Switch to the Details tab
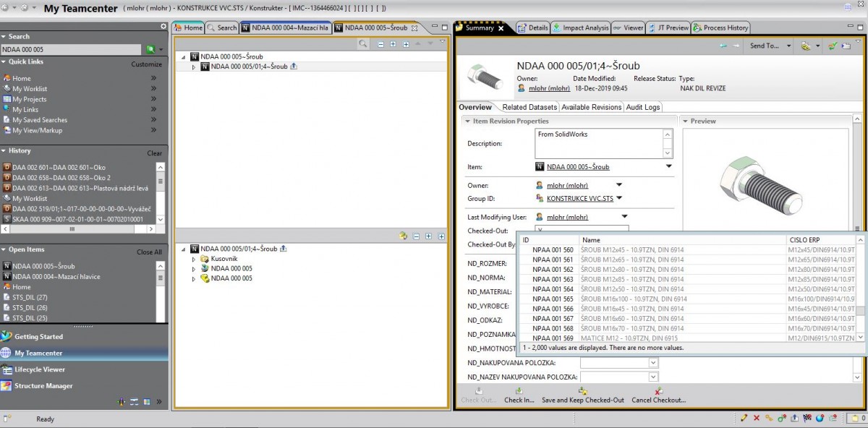This screenshot has height=428, width=868. [533, 27]
